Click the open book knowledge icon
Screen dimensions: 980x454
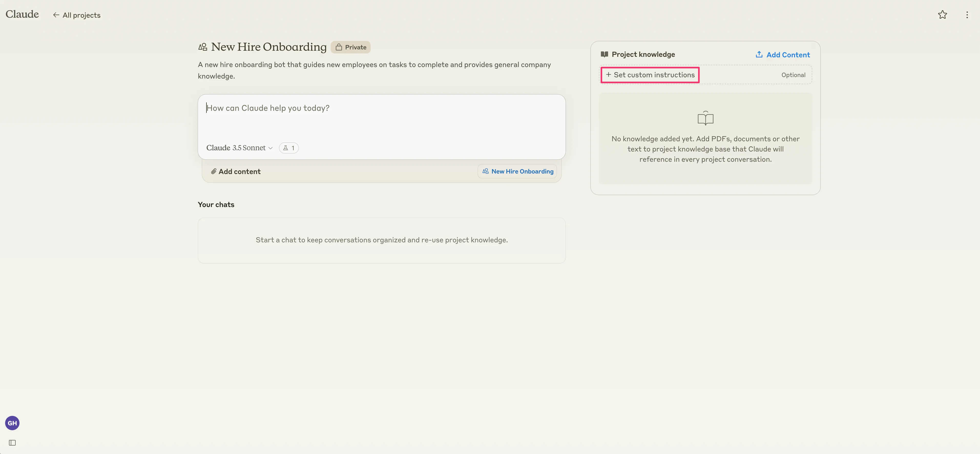tap(705, 118)
